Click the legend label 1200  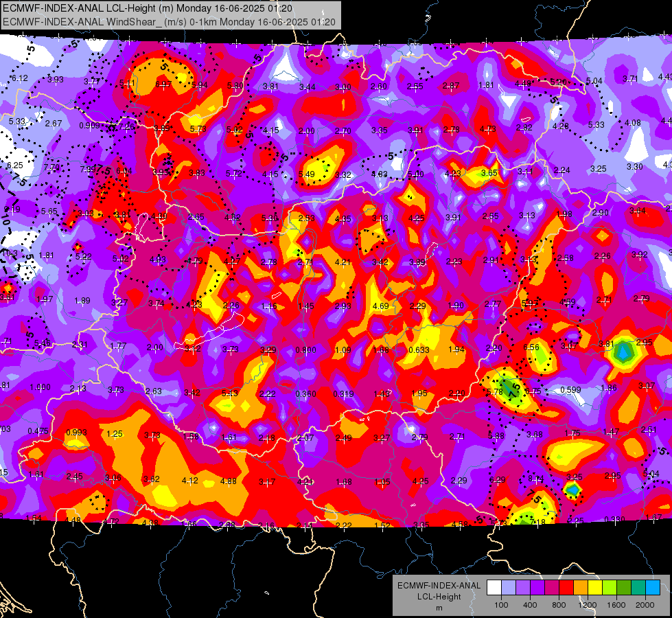(588, 605)
